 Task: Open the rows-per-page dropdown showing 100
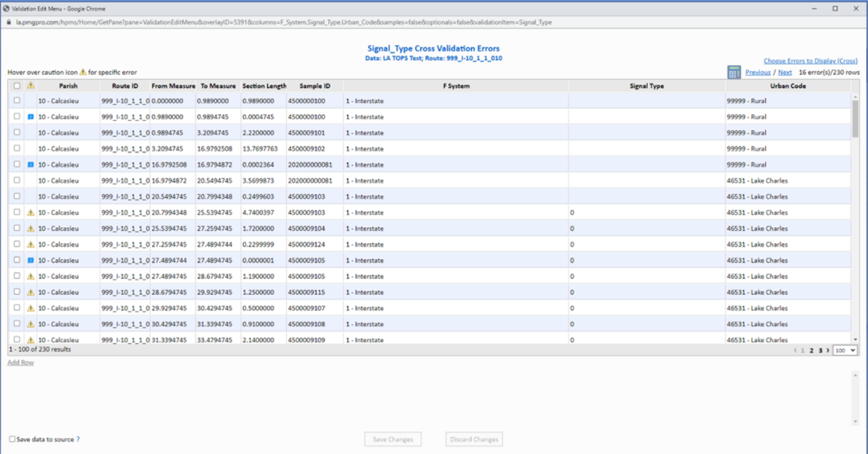pos(845,350)
